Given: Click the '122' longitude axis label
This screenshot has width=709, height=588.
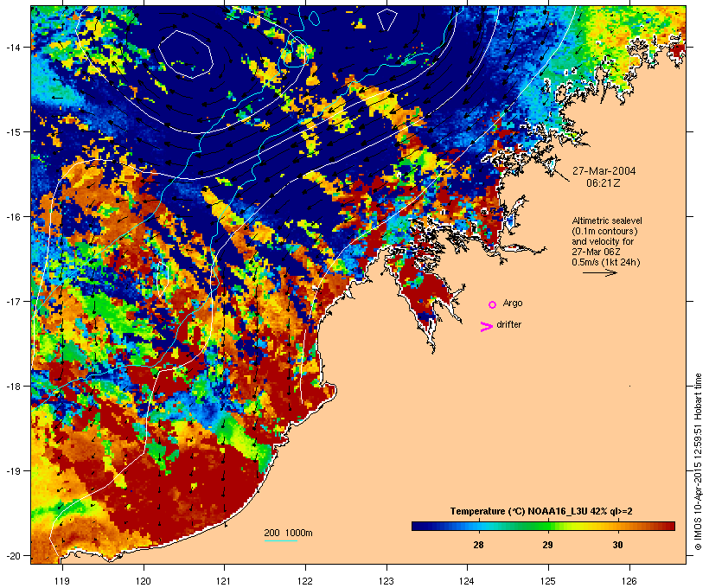Looking at the screenshot, I should point(305,581).
